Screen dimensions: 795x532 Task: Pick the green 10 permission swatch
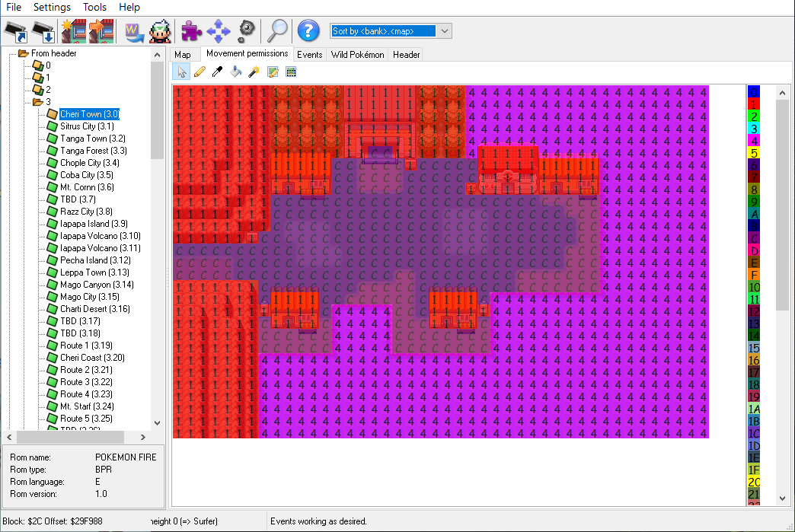pos(753,286)
